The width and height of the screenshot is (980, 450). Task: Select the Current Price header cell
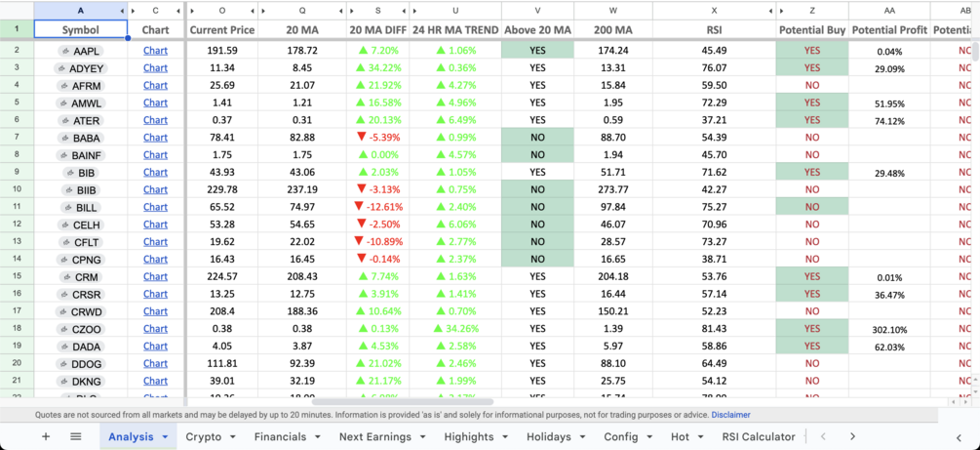tap(222, 29)
